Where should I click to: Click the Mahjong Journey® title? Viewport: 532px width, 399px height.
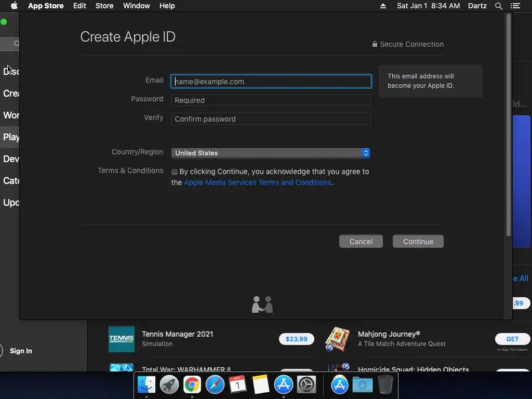click(x=389, y=334)
